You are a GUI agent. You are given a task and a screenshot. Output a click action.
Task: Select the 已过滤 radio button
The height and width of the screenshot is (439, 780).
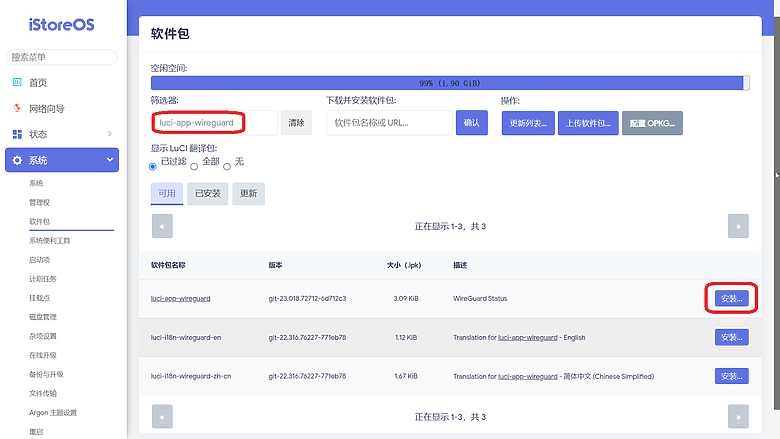(153, 167)
